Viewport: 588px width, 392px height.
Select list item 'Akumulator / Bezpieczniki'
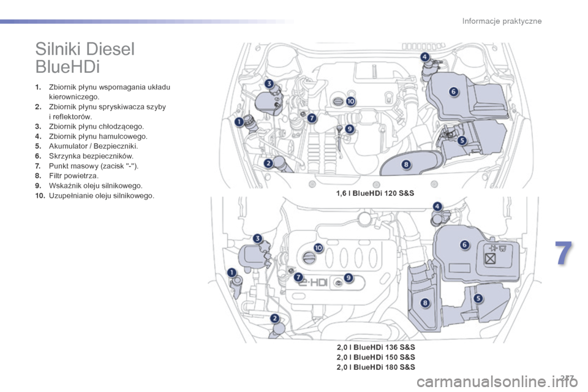[86, 146]
